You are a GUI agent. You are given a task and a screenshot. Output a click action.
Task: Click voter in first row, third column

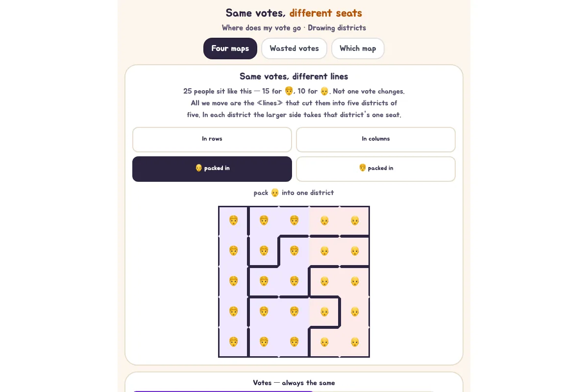(x=294, y=220)
